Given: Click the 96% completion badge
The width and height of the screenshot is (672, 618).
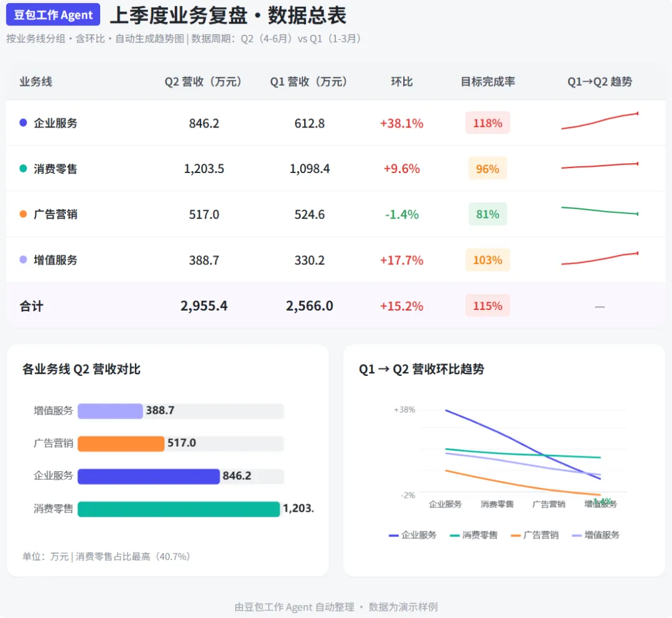Looking at the screenshot, I should pos(488,169).
